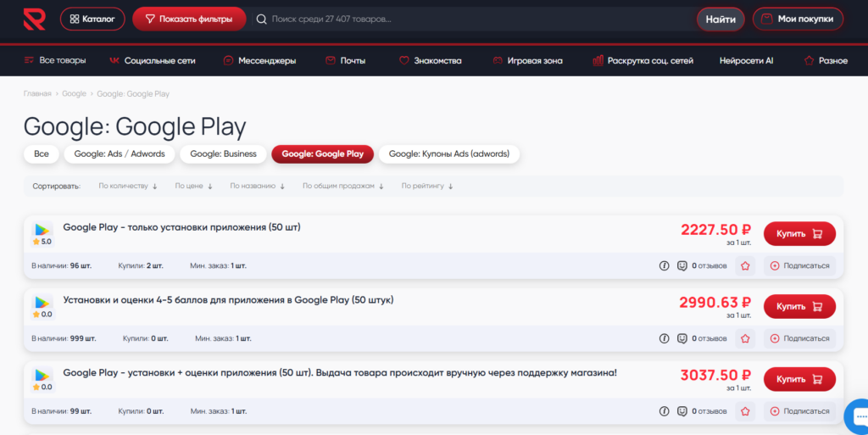Click reviews smiley icon for 2990.63 ₽ product
The height and width of the screenshot is (435, 868).
pyautogui.click(x=682, y=338)
